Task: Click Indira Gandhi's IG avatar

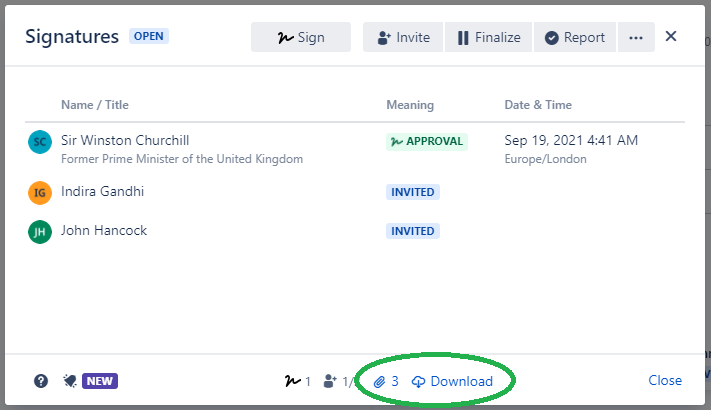Action: pos(39,192)
